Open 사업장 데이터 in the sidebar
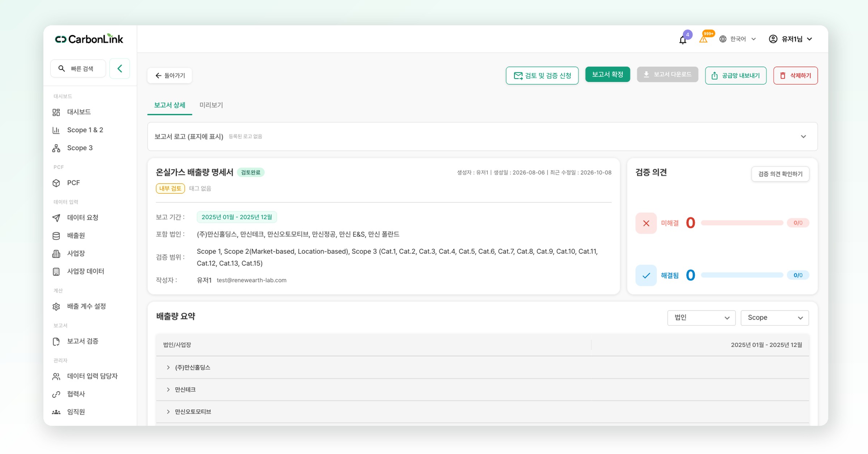Image resolution: width=868 pixels, height=454 pixels. 85,271
